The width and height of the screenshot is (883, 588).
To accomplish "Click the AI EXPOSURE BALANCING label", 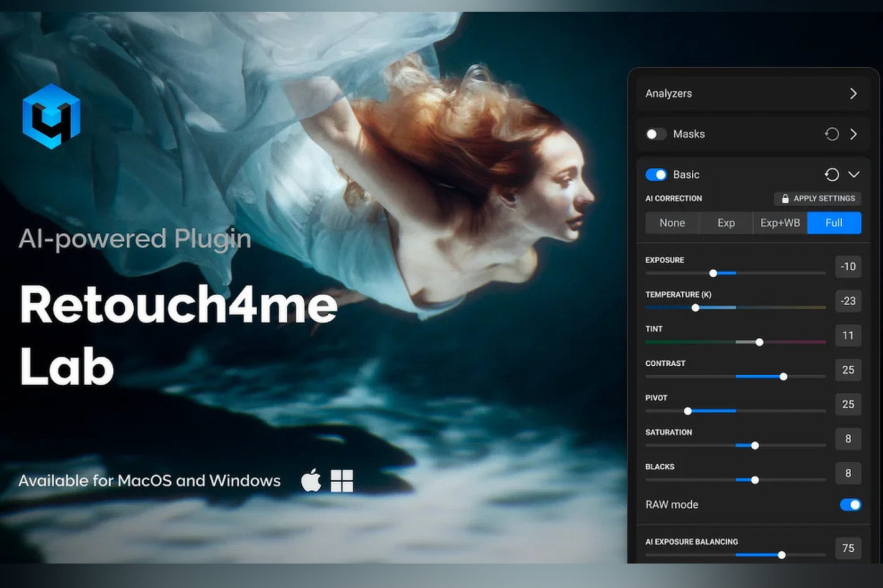I will (691, 542).
